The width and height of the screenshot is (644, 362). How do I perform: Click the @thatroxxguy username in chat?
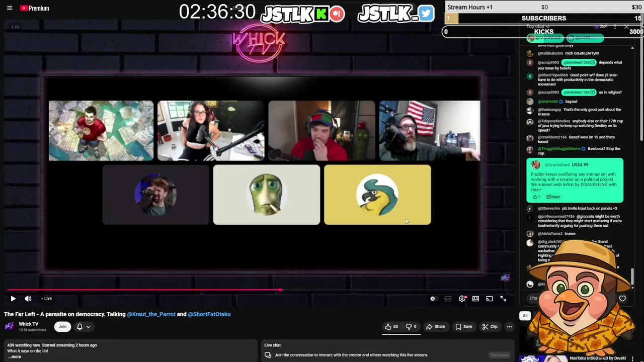[549, 110]
